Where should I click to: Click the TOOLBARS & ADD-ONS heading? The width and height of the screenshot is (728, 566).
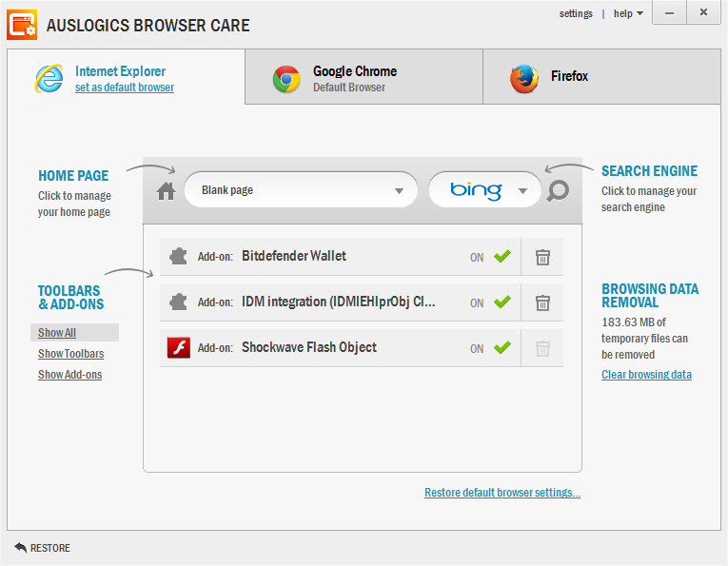coord(71,298)
